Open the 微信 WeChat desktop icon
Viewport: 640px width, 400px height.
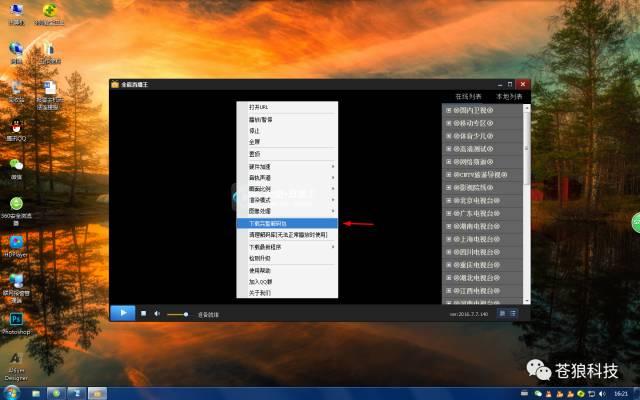tap(16, 169)
